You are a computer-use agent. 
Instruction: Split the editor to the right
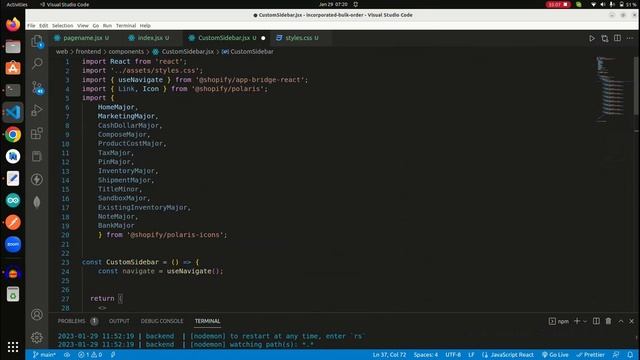[x=617, y=38]
